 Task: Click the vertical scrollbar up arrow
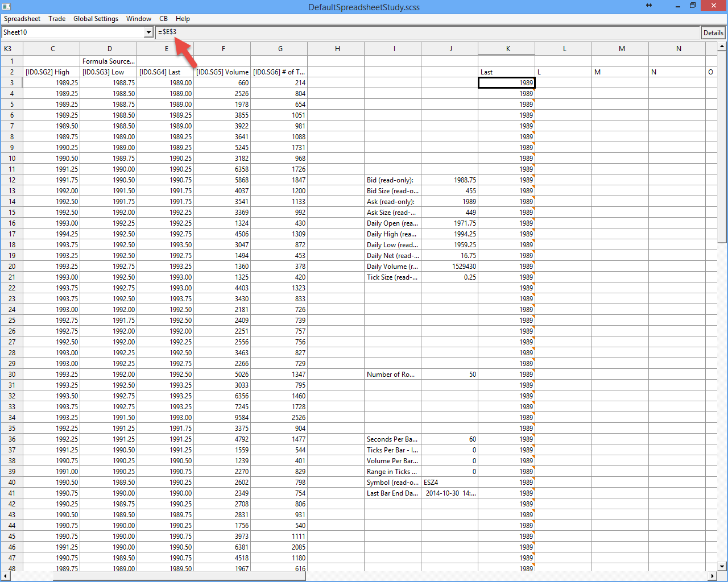[x=722, y=46]
